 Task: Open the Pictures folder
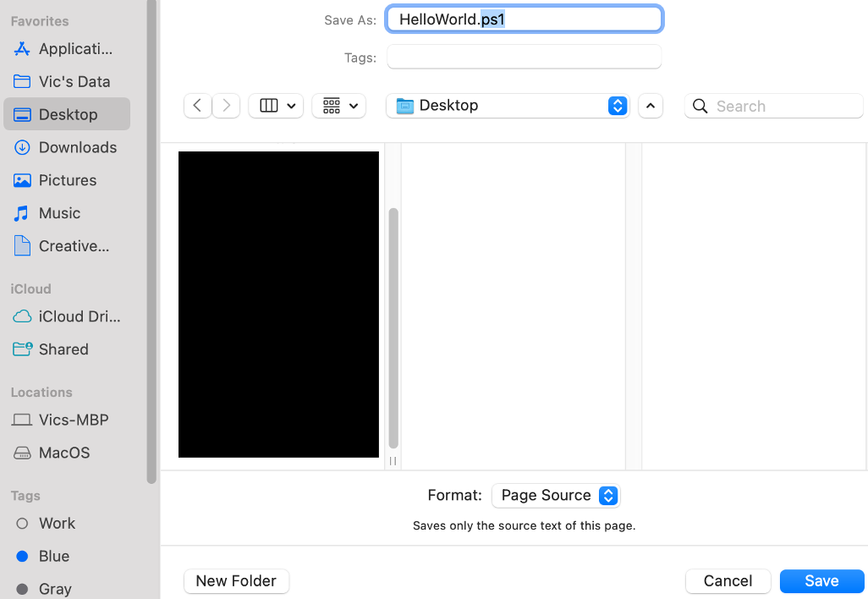68,180
